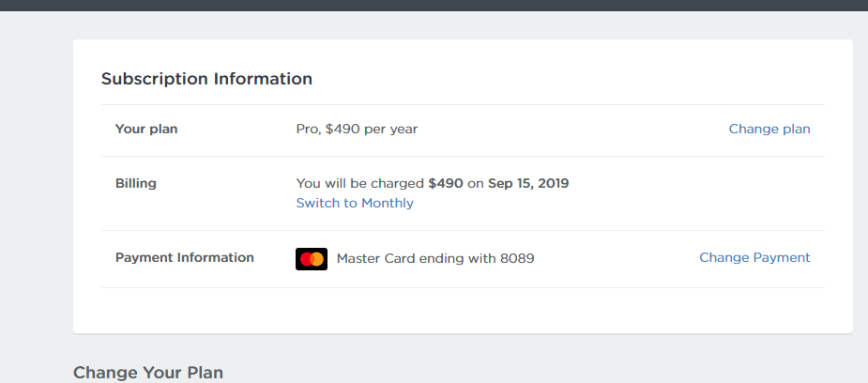Viewport: 868px width, 383px height.
Task: Click the Subscription Information heading
Action: click(x=206, y=79)
